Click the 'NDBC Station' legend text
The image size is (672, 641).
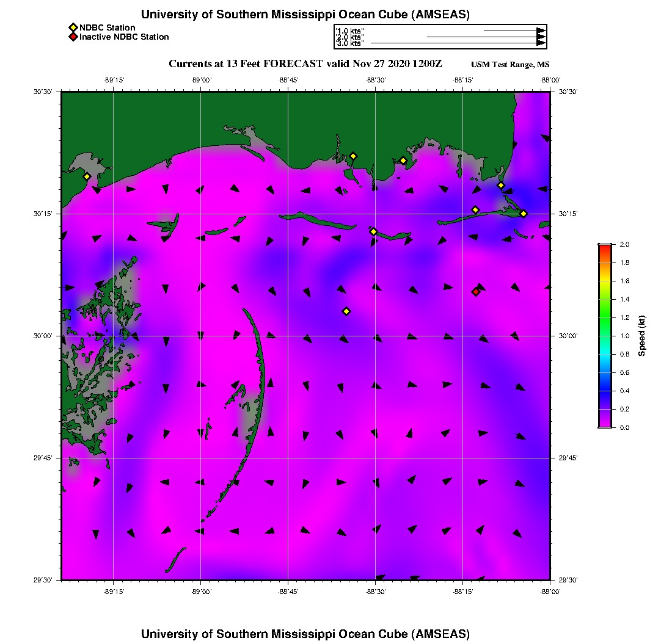point(108,27)
